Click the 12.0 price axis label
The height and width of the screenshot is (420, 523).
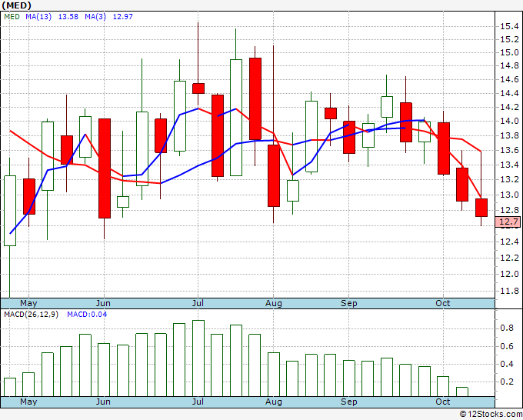click(x=509, y=274)
